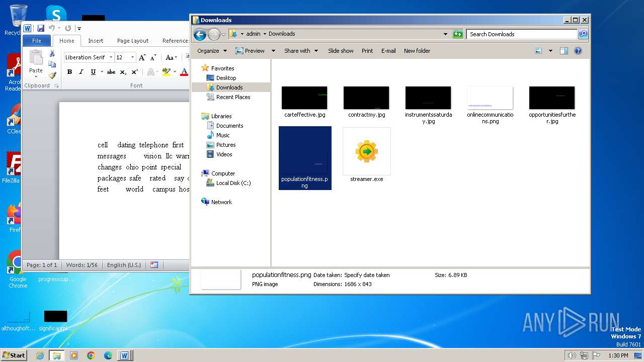Switch to the References tab

[x=175, y=41]
